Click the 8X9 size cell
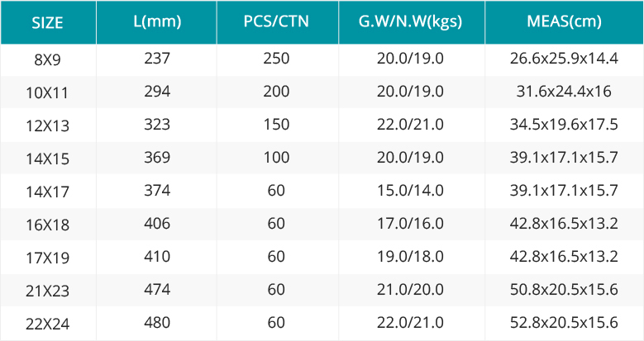This screenshot has height=341, width=644. click(48, 60)
